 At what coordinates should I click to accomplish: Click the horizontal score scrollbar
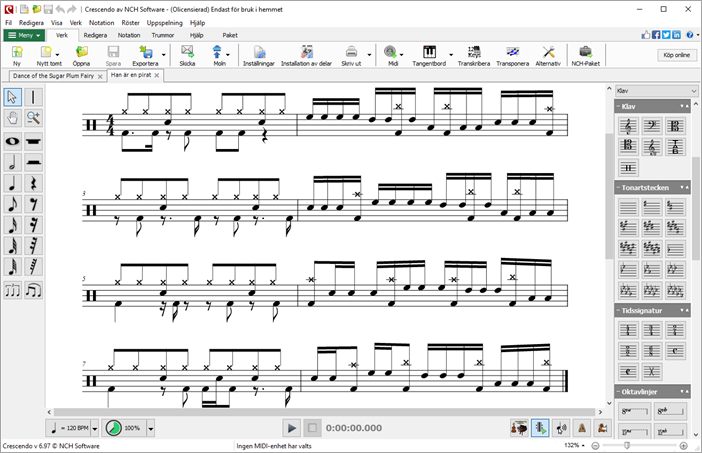325,412
